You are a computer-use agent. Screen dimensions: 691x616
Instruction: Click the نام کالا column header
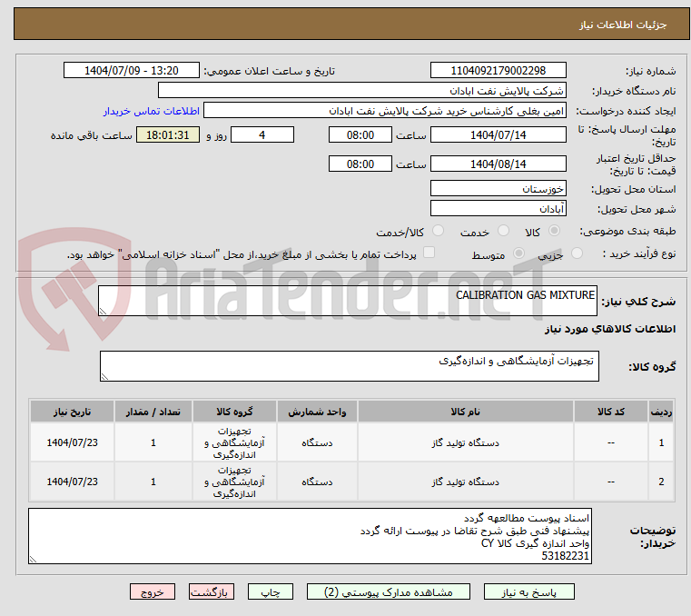(x=466, y=412)
